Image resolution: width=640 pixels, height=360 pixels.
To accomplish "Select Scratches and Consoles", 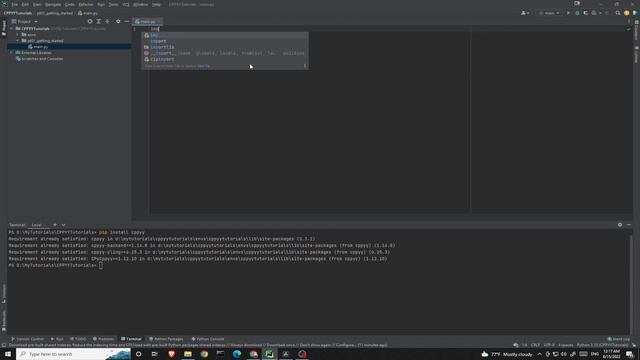I will tap(42, 59).
